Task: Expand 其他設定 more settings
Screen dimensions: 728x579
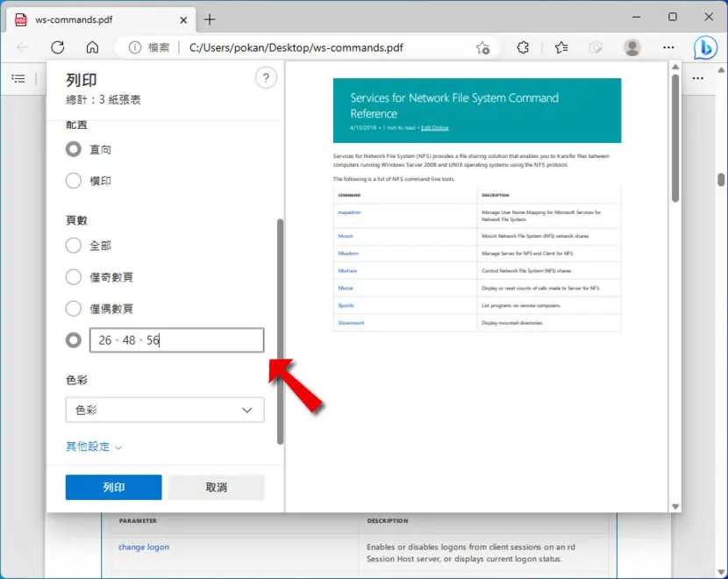Action: [x=94, y=447]
